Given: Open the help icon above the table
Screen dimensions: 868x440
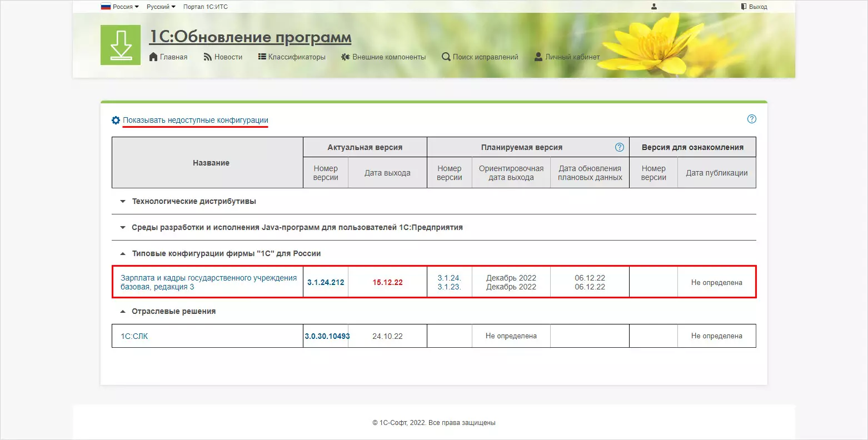Looking at the screenshot, I should click(752, 119).
